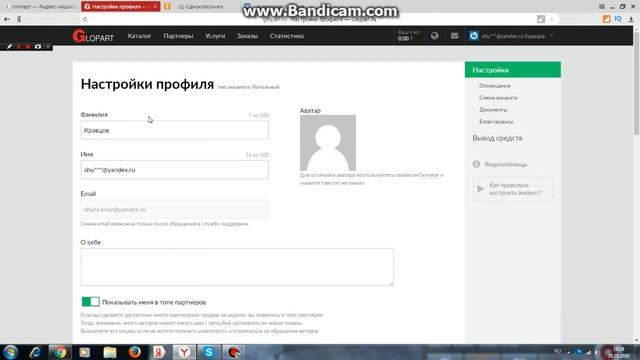640x360 pixels.
Task: Switch to the глопарт Яндекс browser tab
Action: 40,7
